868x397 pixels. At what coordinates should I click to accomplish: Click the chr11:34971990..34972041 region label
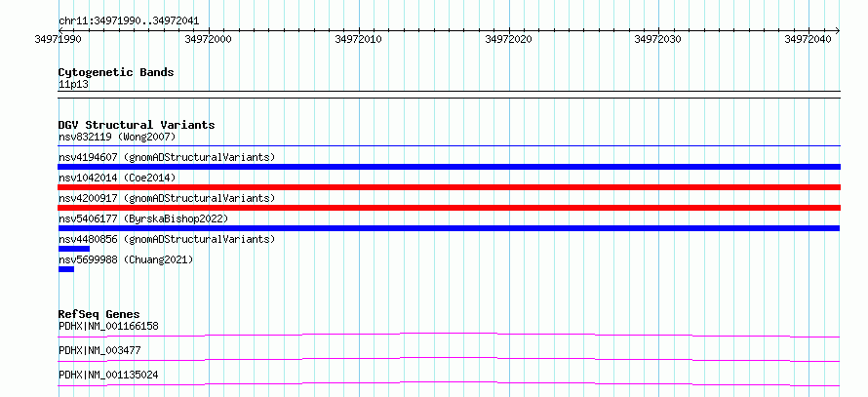pos(129,21)
